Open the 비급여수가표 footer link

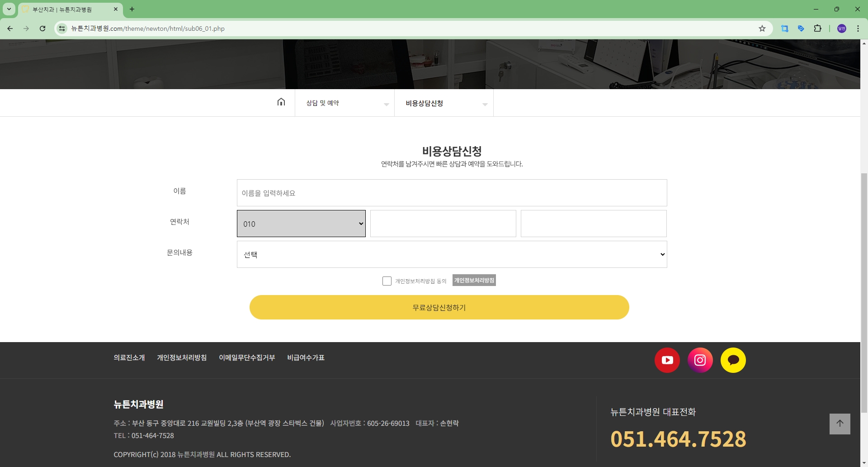point(306,357)
